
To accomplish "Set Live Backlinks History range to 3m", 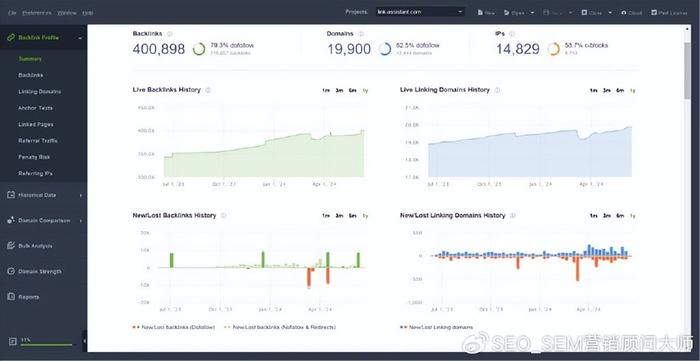I will click(x=339, y=91).
